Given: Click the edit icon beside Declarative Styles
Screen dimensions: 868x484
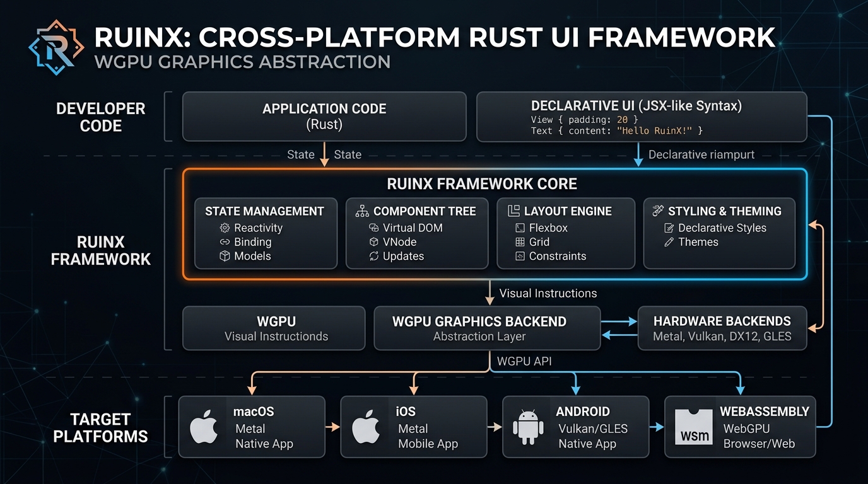Looking at the screenshot, I should [669, 228].
